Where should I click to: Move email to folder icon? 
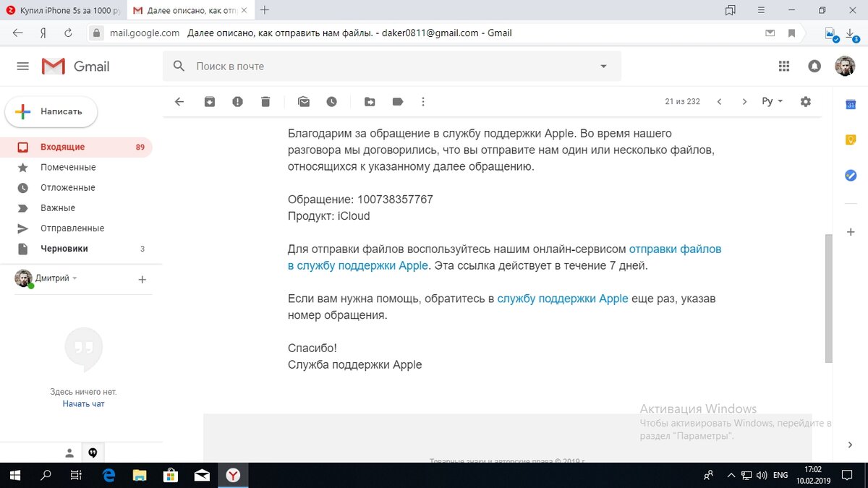coord(370,102)
